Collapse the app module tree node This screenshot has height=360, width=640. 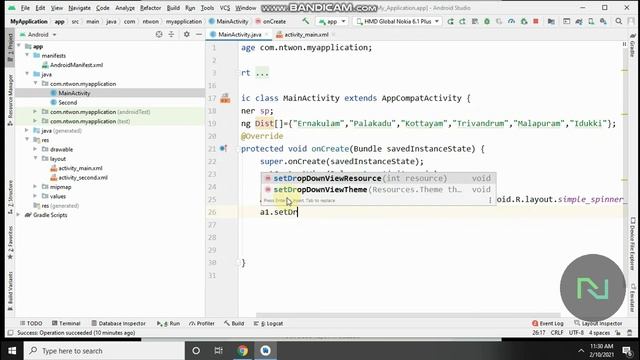(19, 46)
